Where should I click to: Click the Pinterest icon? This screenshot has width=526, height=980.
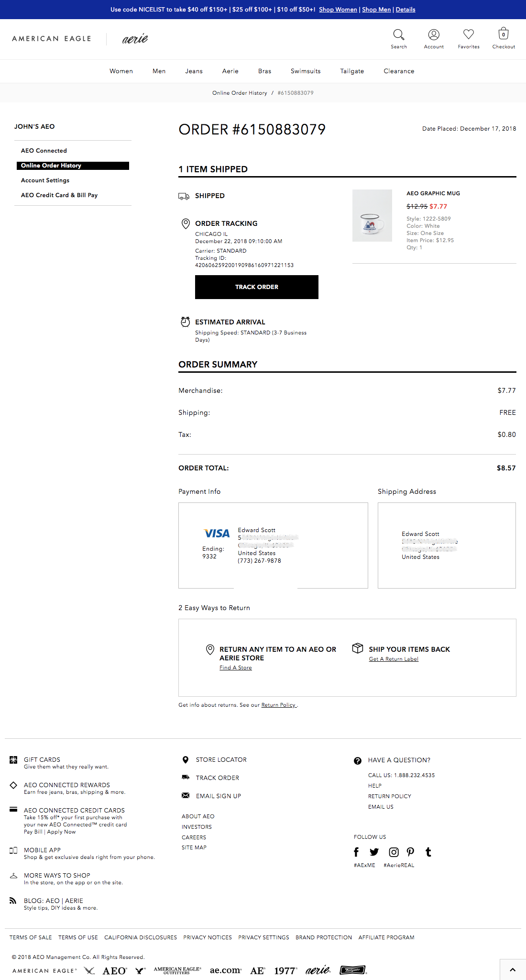[x=410, y=852]
